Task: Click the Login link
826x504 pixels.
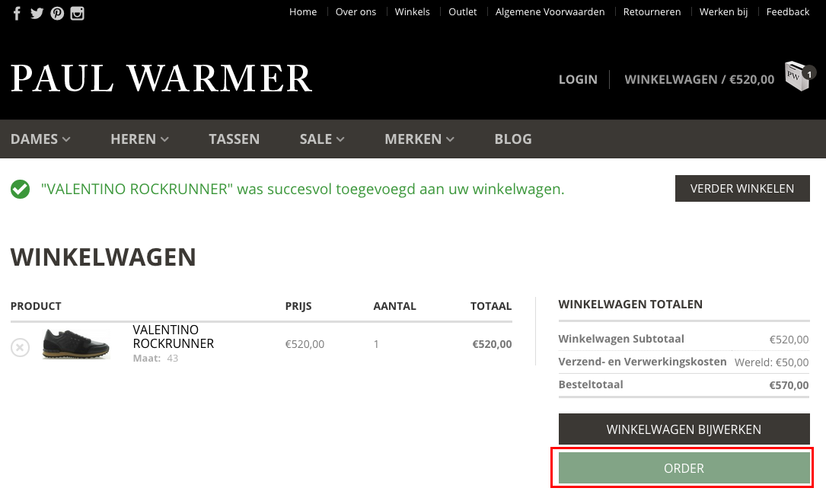Action: coord(578,79)
